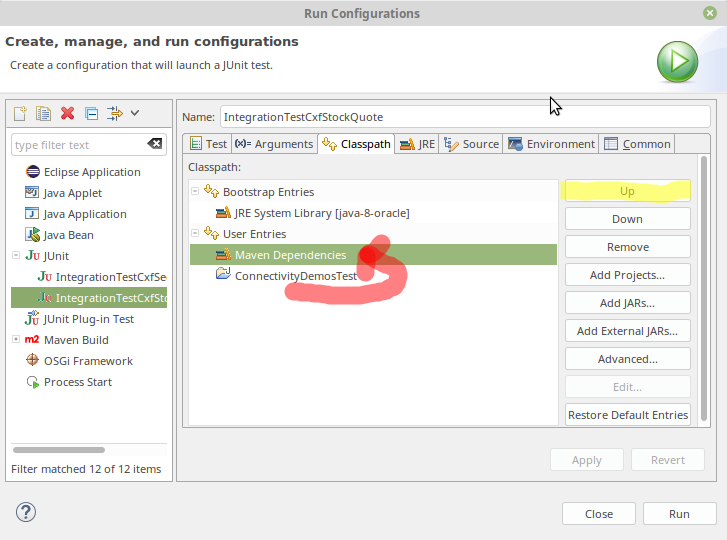Viewport: 727px width, 540px height.
Task: Open the filter options dropdown arrow
Action: (135, 113)
